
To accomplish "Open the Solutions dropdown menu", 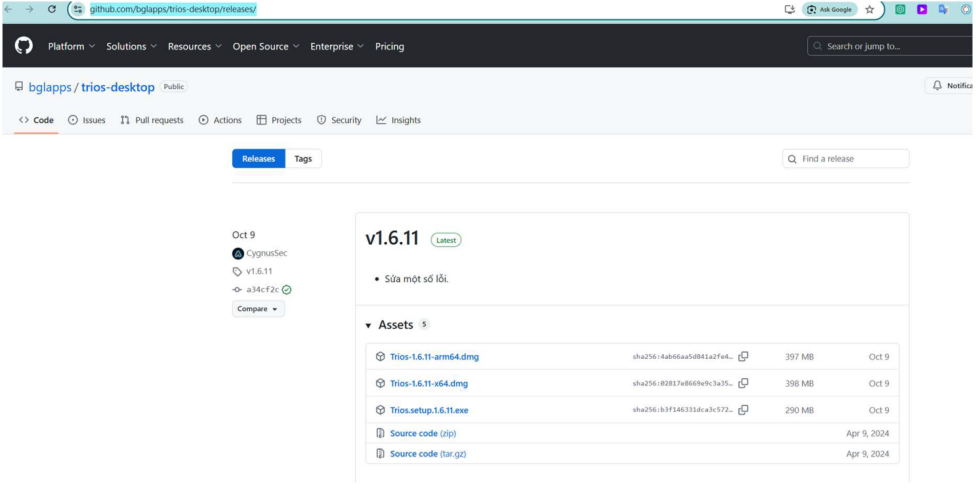I will 132,46.
